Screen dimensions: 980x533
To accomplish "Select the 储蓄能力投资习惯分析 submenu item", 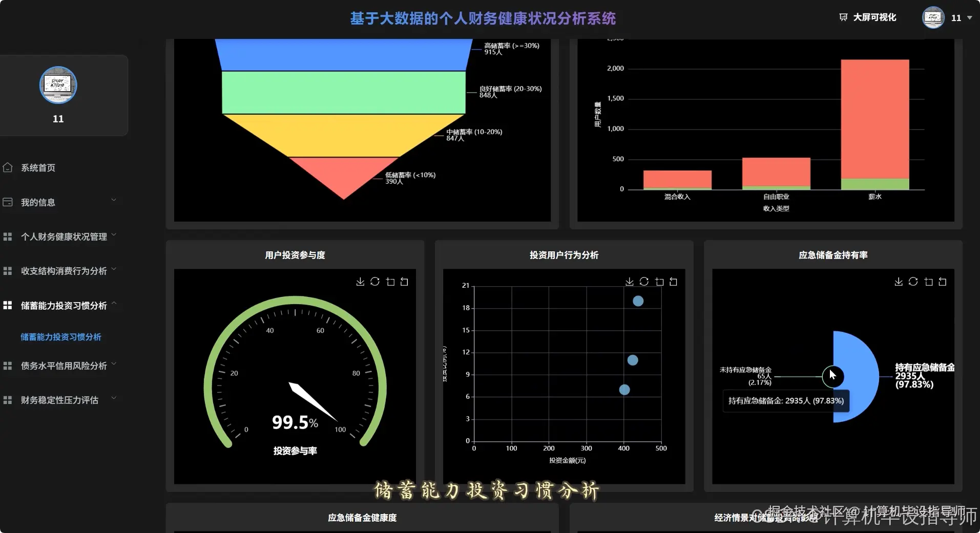I will [x=61, y=337].
